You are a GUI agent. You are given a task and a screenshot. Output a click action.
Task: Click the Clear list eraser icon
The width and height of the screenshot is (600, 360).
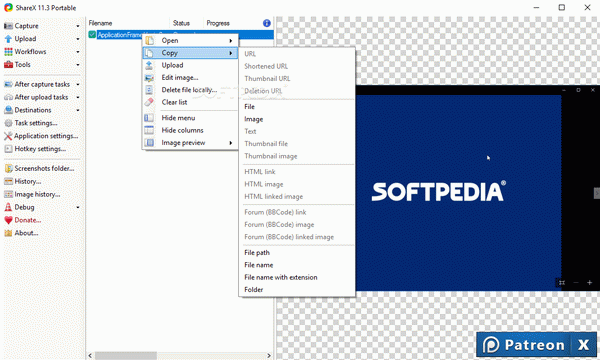click(149, 102)
